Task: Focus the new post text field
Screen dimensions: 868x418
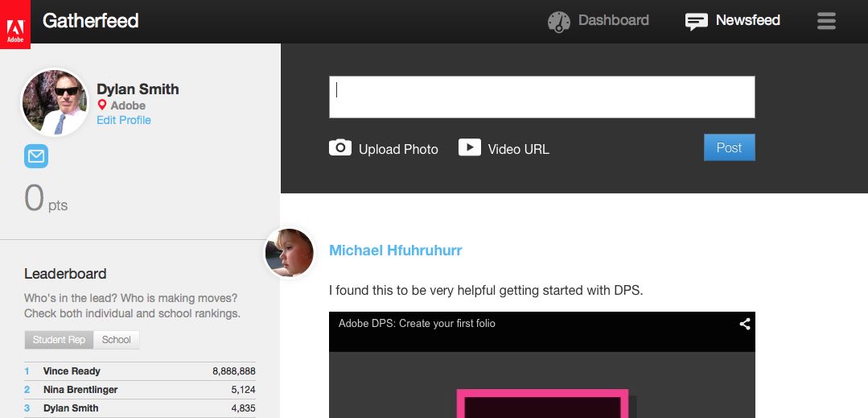Action: coord(542,97)
